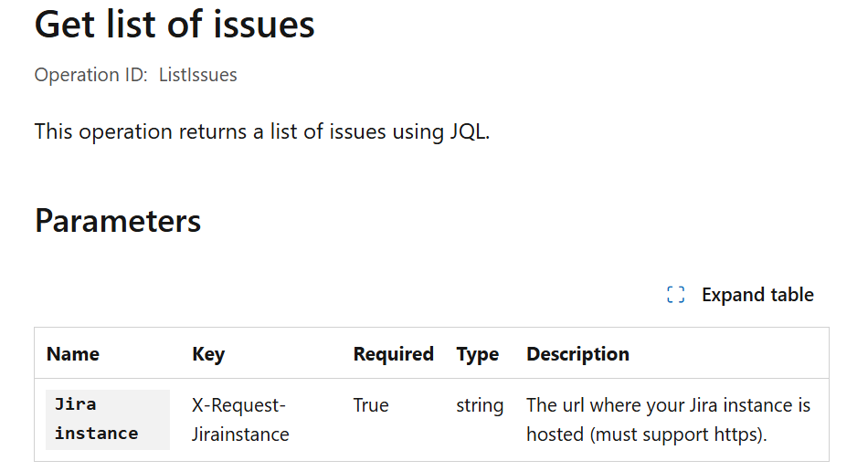Click the Expand table button label
The width and height of the screenshot is (868, 471).
coord(757,295)
